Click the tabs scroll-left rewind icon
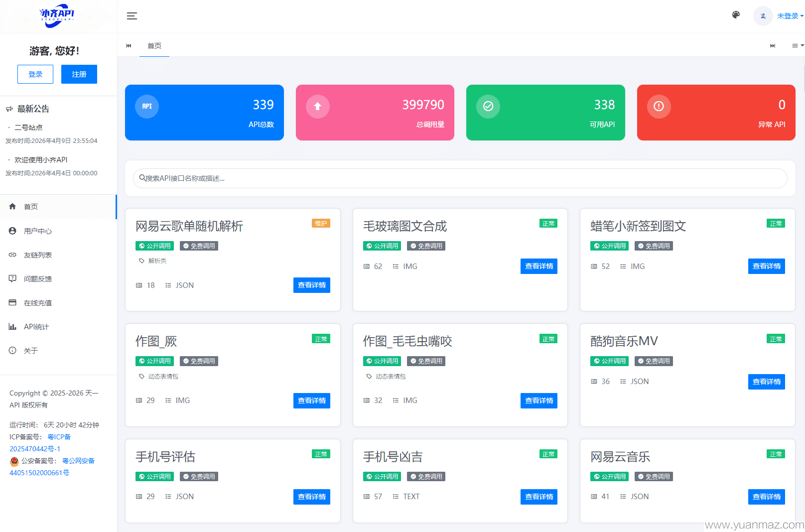 pos(129,45)
